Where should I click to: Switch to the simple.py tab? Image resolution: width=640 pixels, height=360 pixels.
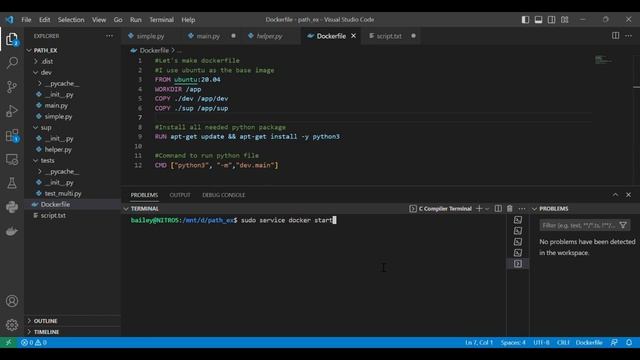point(150,36)
